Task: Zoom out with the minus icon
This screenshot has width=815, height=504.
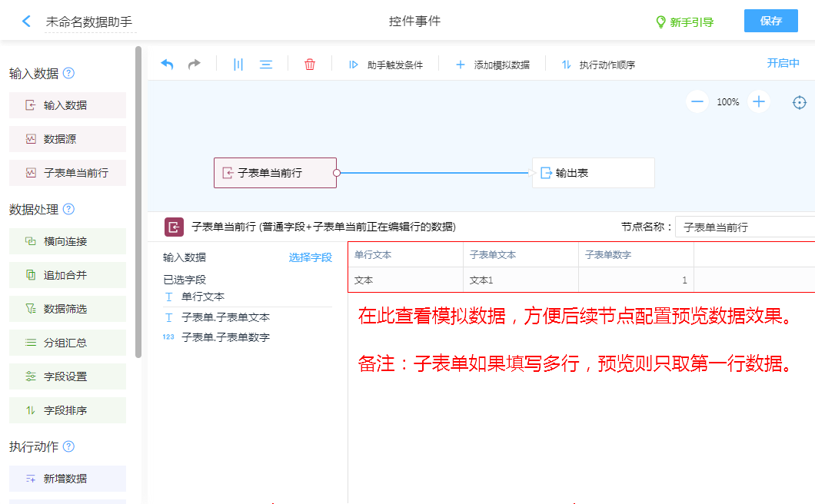Action: pyautogui.click(x=697, y=101)
